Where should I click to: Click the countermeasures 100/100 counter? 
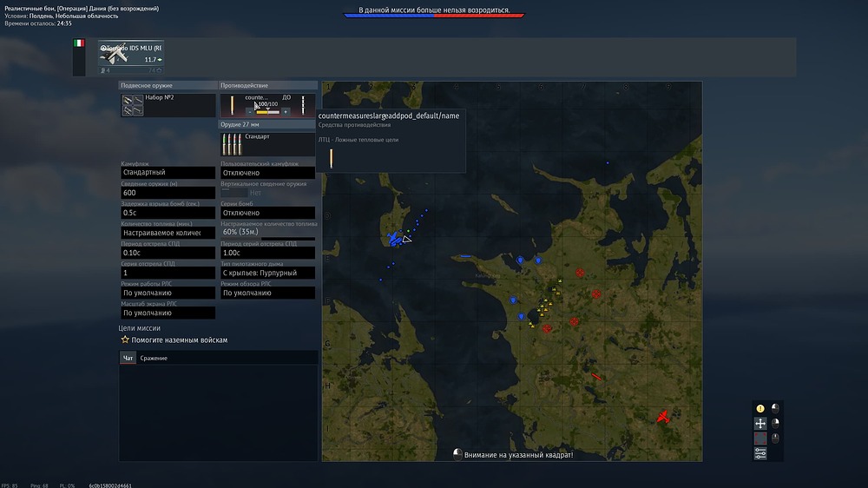[268, 103]
